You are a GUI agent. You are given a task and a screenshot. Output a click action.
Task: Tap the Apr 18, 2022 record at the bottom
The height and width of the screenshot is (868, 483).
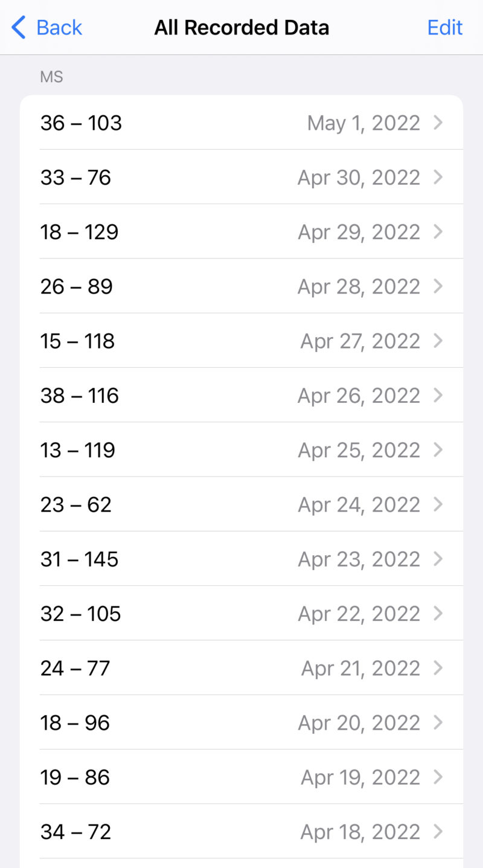[x=241, y=831]
